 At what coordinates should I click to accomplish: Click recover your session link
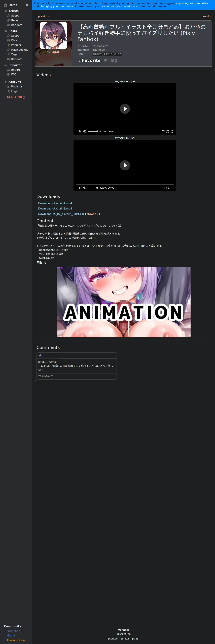click(119, 6)
